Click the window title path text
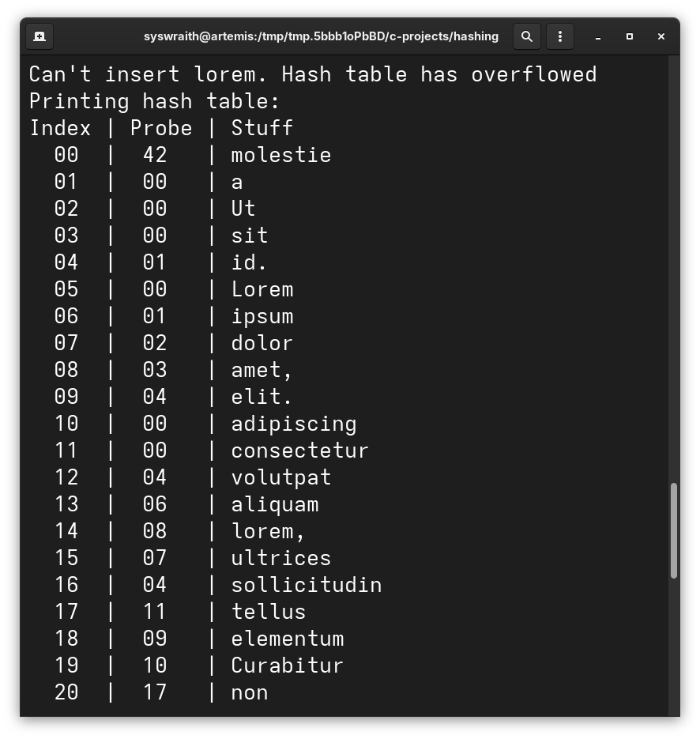The width and height of the screenshot is (700, 739). (x=321, y=36)
